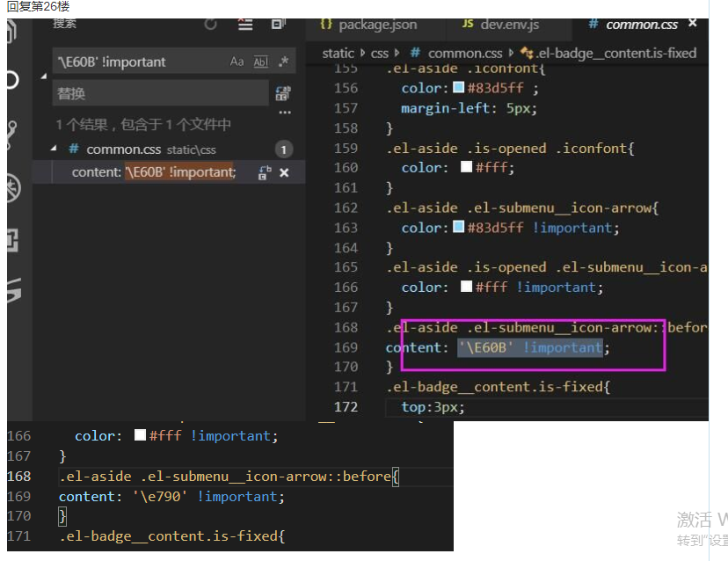Enable regular expression search

(283, 62)
